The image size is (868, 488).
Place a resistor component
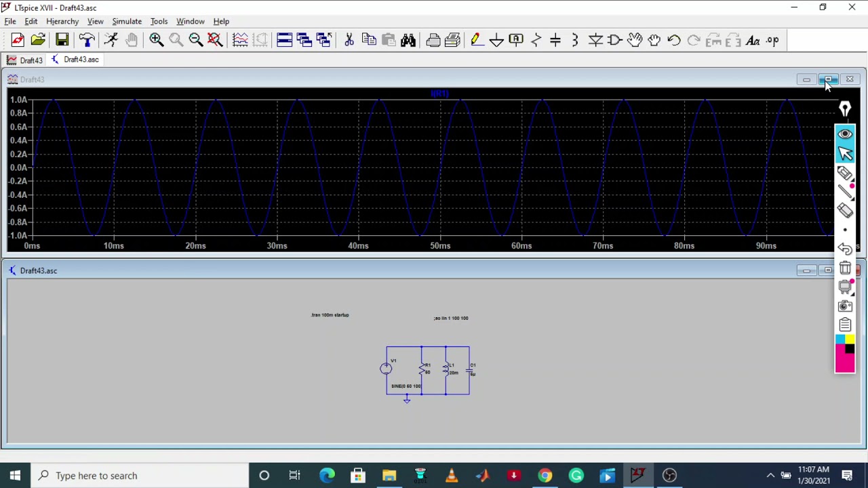click(536, 41)
